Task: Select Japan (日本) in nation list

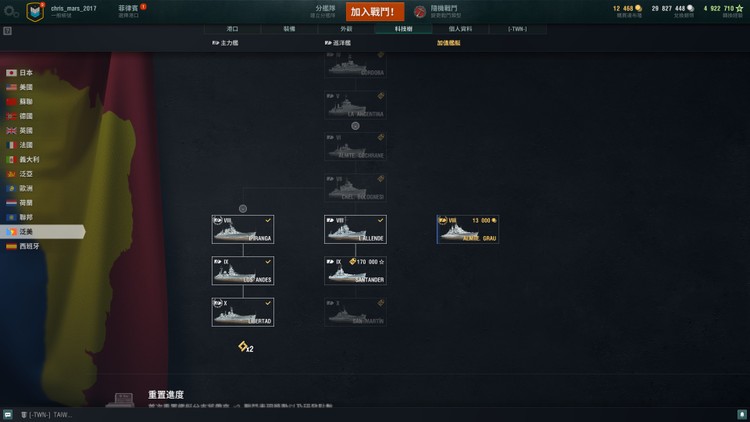Action: point(20,73)
